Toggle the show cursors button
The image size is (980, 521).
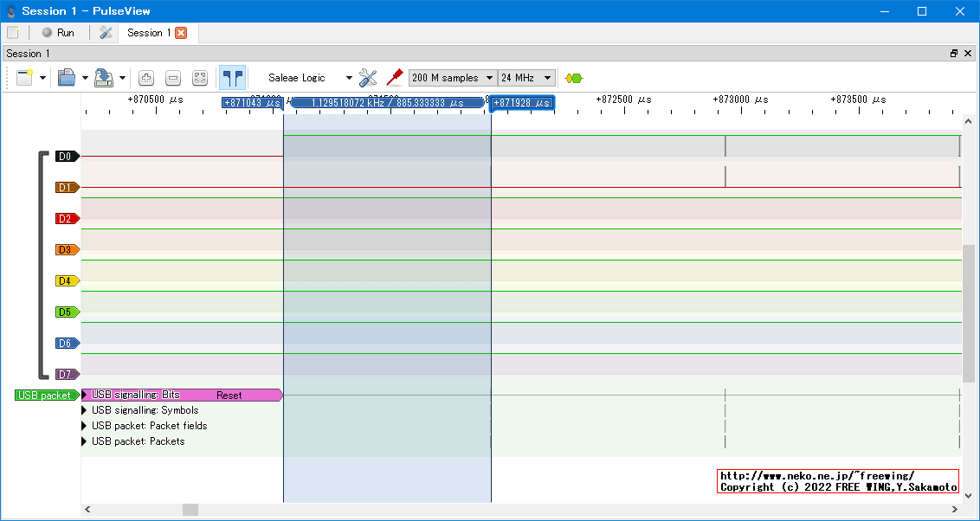(232, 78)
